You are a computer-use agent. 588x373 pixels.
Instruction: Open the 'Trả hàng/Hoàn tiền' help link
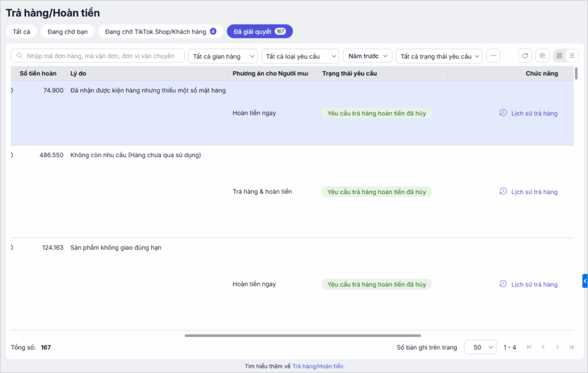[318, 366]
